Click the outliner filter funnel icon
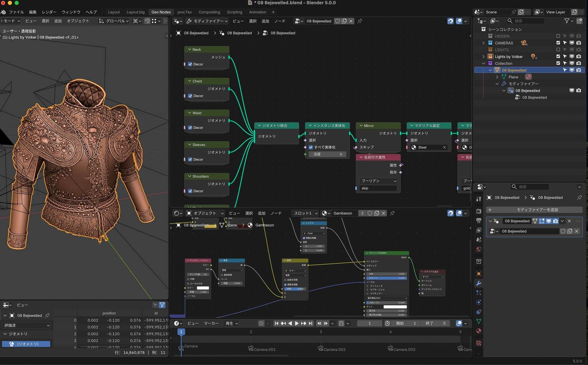Screen dimensions: 588x365 [567, 21]
